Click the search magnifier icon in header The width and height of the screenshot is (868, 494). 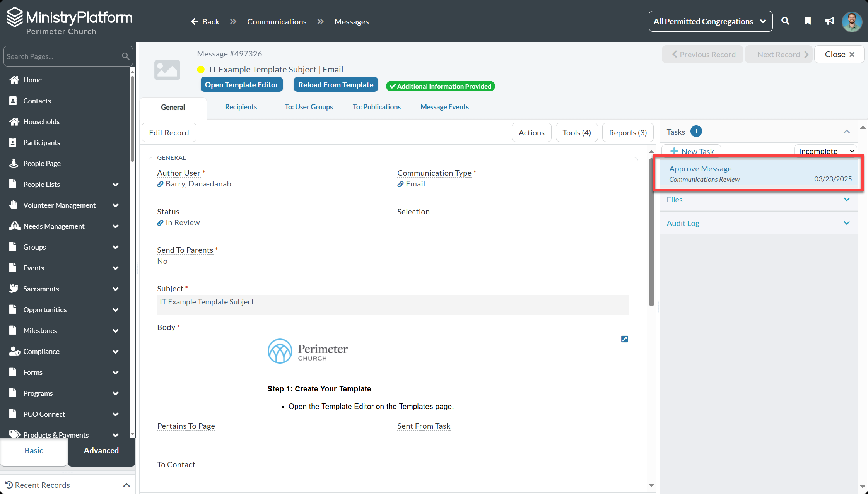click(x=785, y=21)
